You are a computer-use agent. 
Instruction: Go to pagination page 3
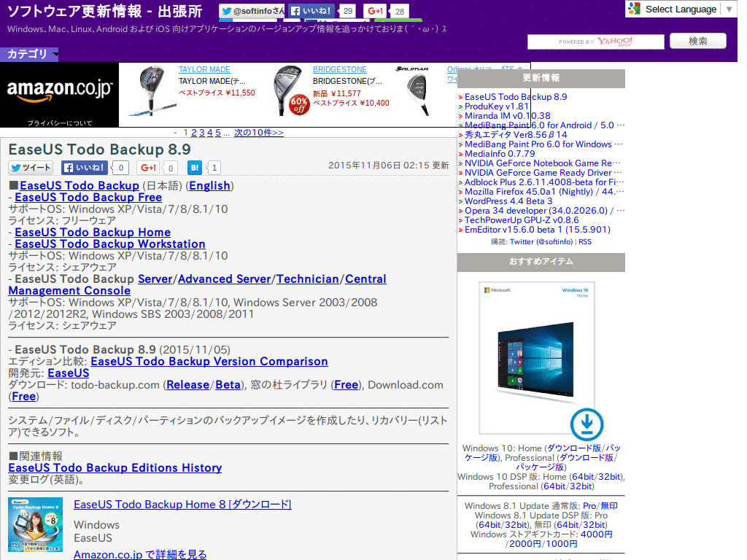202,133
